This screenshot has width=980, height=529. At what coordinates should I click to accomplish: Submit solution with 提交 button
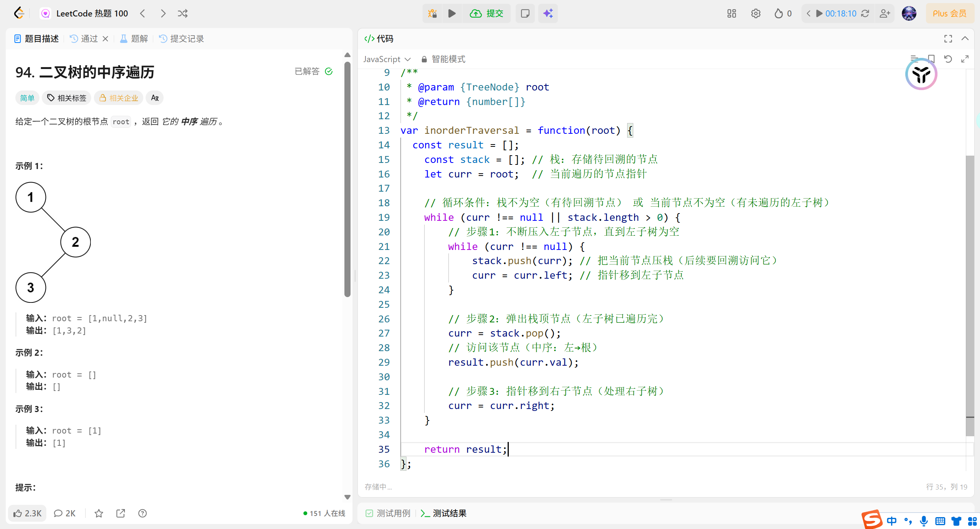[487, 13]
